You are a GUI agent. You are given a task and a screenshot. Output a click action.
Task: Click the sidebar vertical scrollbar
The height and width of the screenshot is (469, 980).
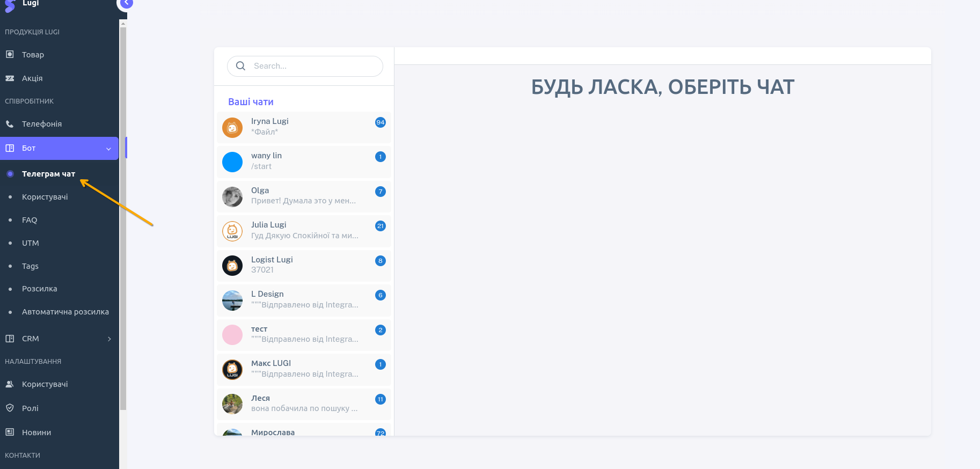point(123,215)
